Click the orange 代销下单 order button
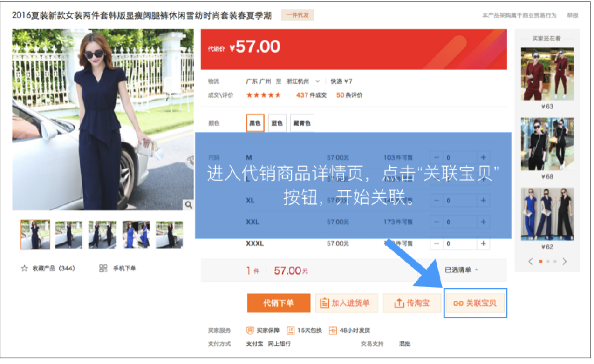This screenshot has width=594, height=364. pos(278,303)
